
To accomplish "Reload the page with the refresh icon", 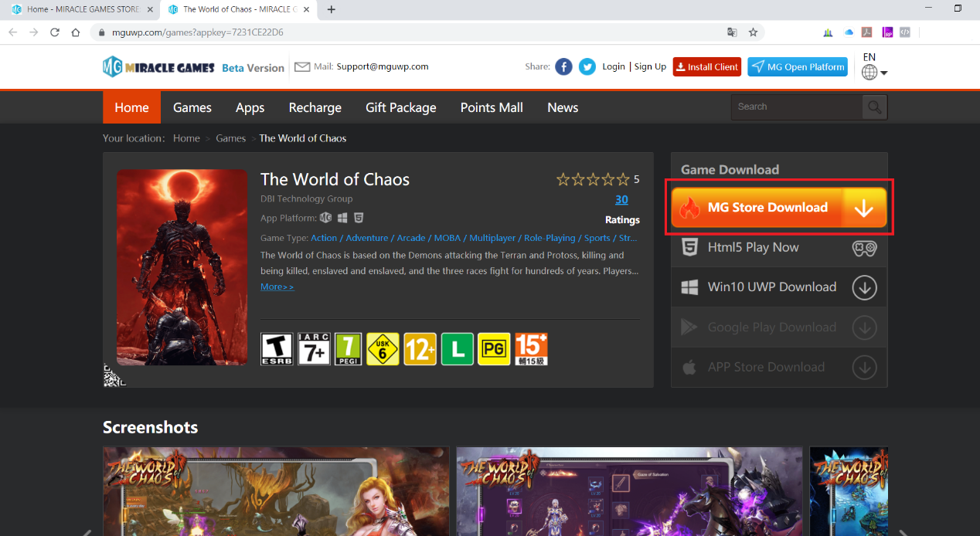I will click(55, 32).
